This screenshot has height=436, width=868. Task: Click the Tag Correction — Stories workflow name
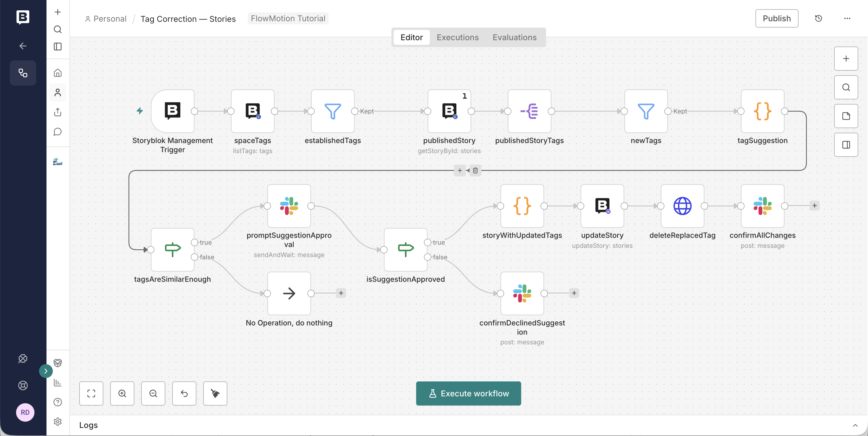tap(188, 19)
